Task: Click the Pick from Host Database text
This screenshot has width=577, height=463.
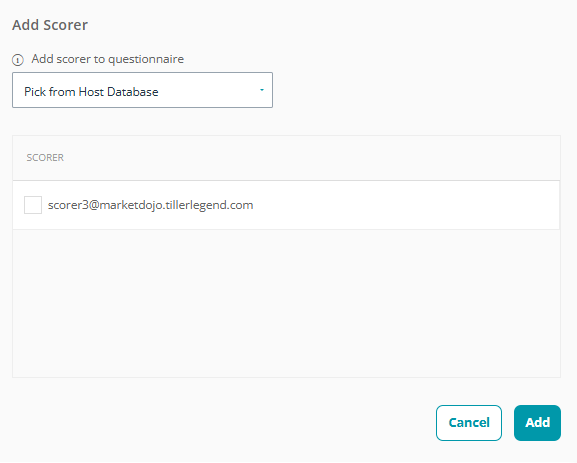Action: pos(91,92)
